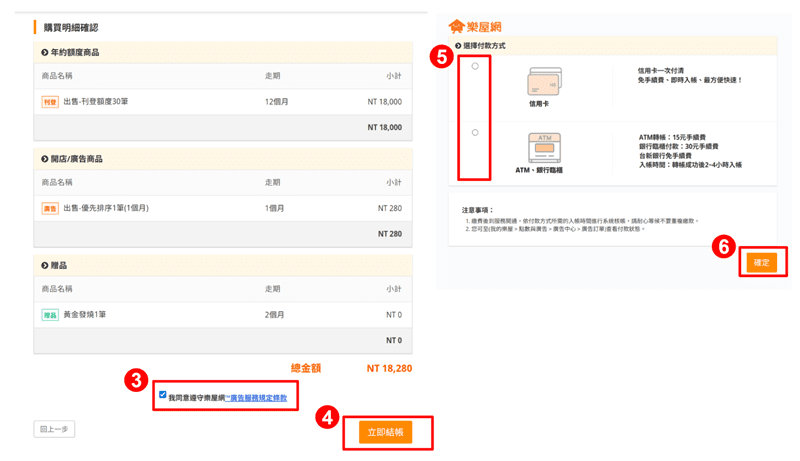Click the arrow icon beside 贈品 section header
800x461 pixels.
(45, 266)
